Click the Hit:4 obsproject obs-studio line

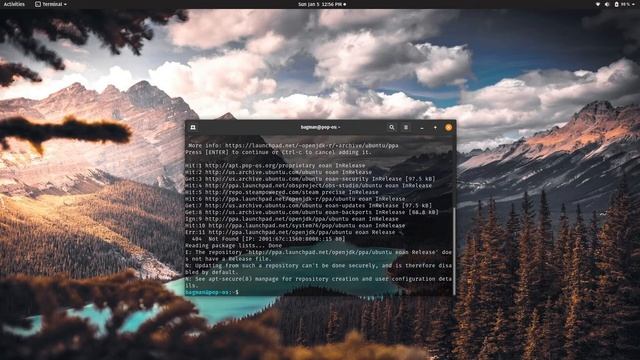tap(309, 185)
